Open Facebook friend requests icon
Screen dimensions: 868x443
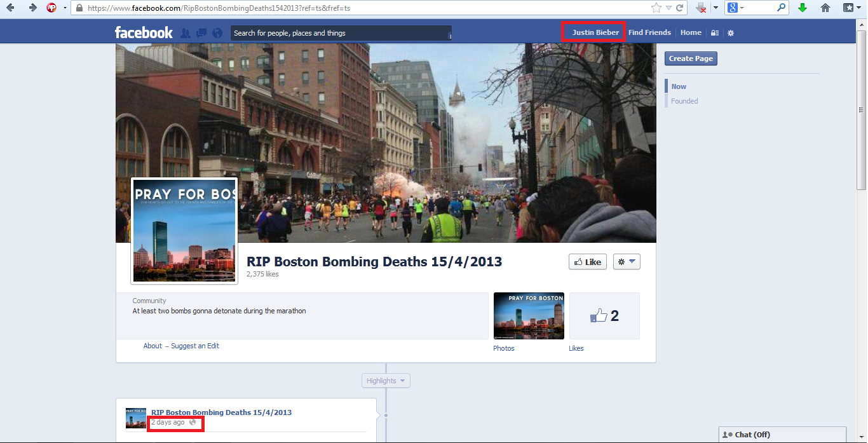[186, 33]
